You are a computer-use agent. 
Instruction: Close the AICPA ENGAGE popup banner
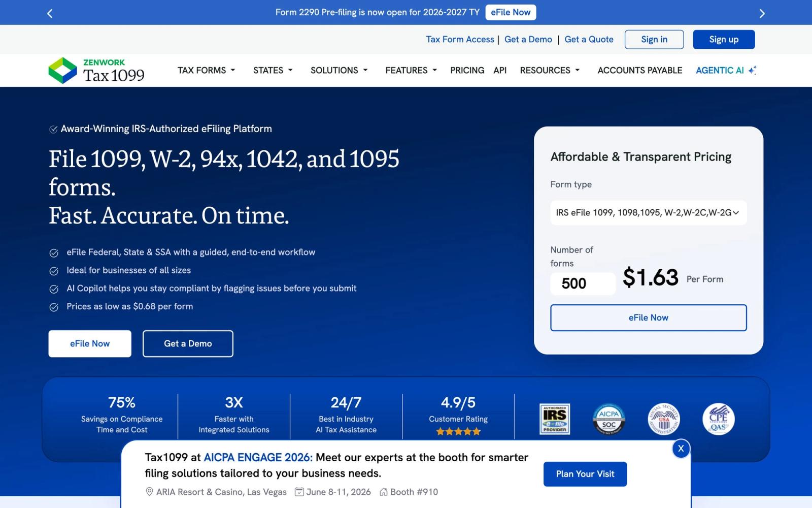(x=681, y=449)
